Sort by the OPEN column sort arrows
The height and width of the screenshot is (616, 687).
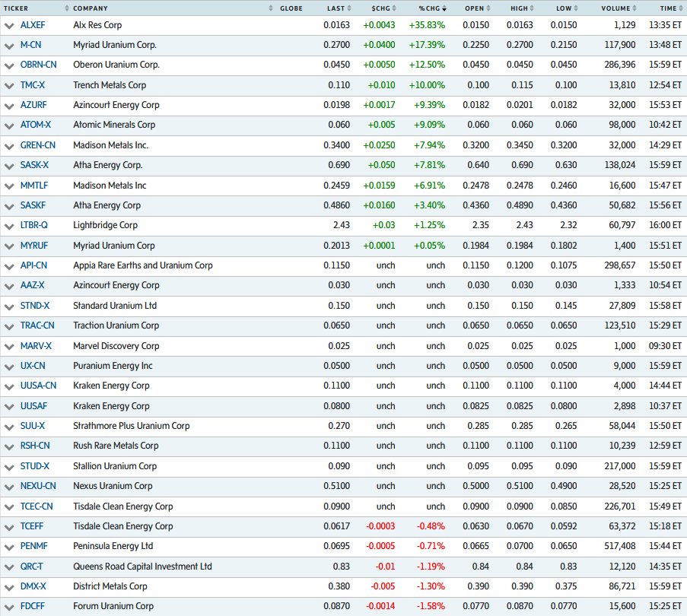click(x=488, y=8)
